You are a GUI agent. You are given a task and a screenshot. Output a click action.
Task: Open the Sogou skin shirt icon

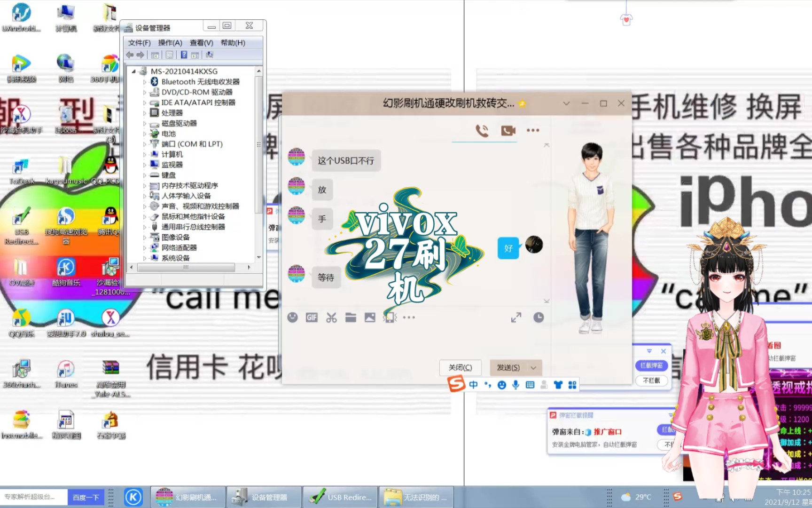558,385
